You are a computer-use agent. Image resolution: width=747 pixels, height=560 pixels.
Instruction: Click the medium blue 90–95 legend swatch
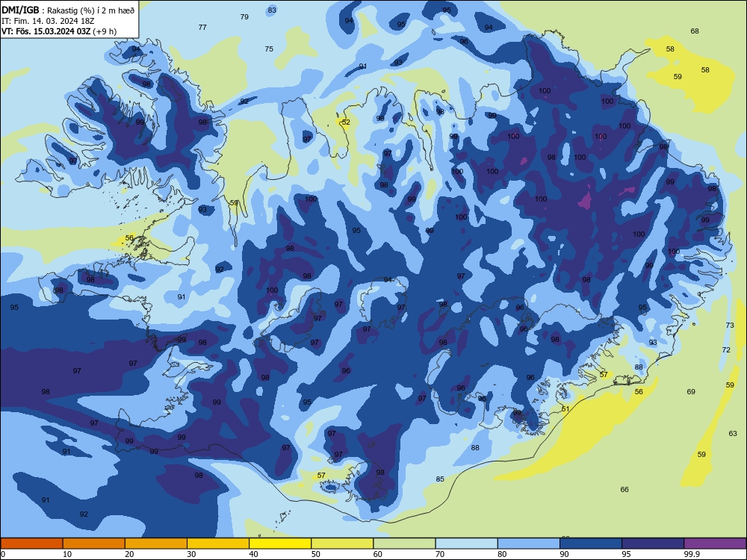[x=591, y=544]
